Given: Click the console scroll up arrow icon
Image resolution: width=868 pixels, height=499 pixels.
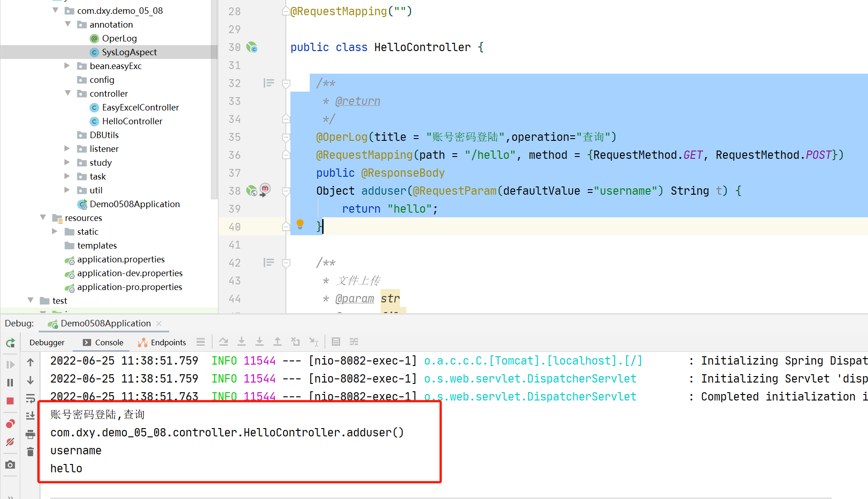Looking at the screenshot, I should pyautogui.click(x=30, y=362).
